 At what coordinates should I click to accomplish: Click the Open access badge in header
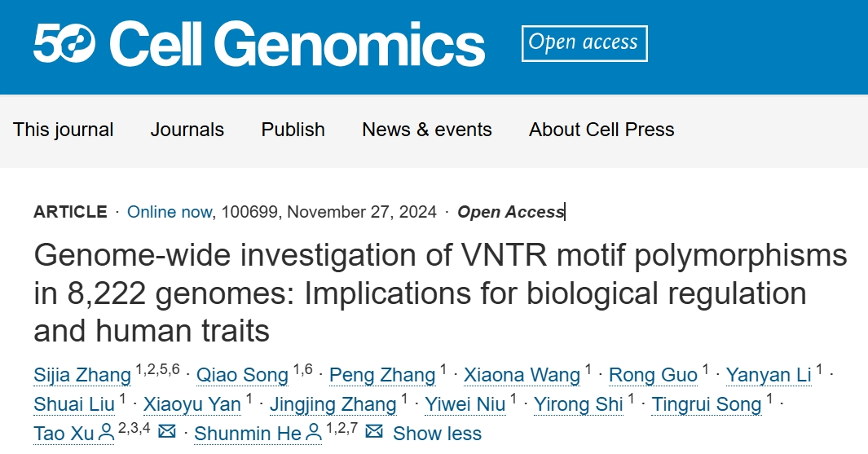(x=584, y=43)
